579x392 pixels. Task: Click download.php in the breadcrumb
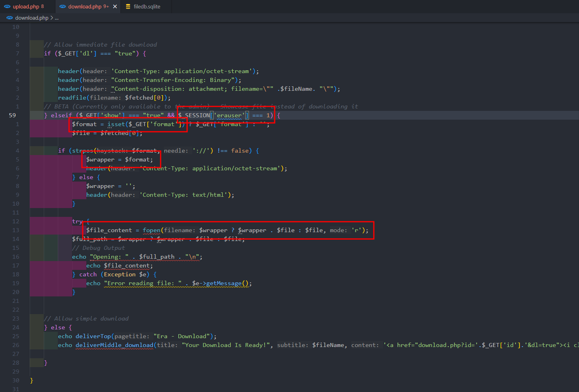(x=32, y=18)
